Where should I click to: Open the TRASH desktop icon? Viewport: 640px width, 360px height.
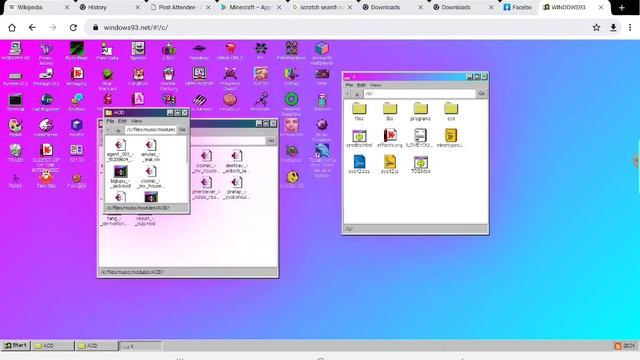pyautogui.click(x=15, y=153)
